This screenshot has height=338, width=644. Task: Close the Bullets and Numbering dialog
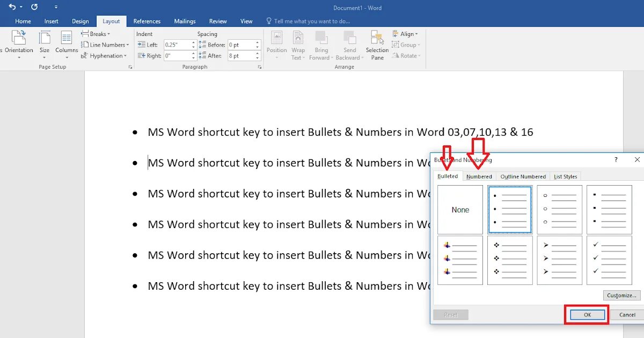[637, 159]
